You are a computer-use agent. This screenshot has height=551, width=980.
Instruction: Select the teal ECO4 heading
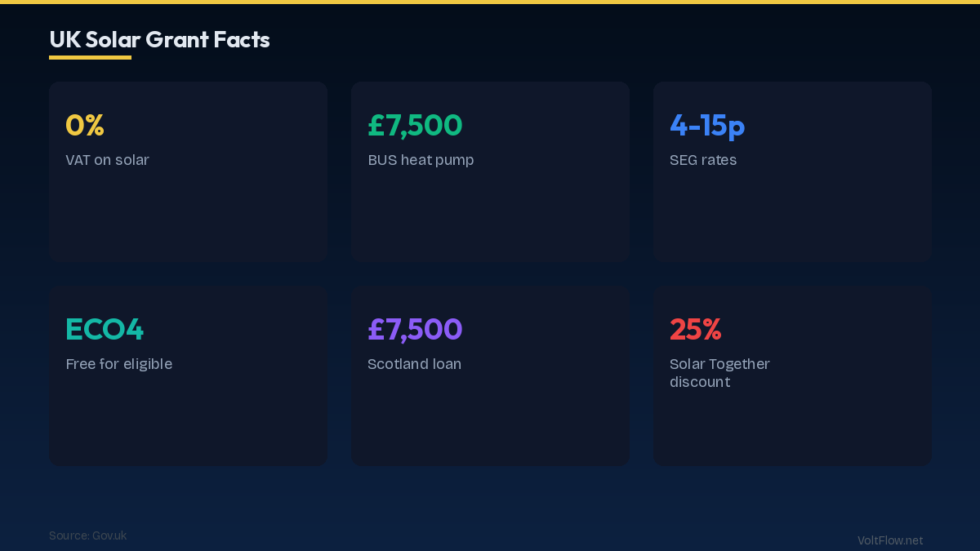[x=105, y=329]
